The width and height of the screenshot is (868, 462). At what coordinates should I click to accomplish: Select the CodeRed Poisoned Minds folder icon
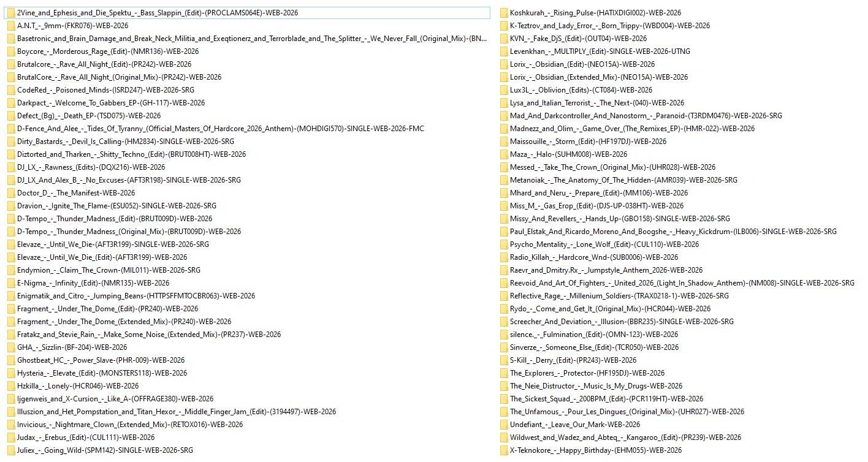[x=11, y=90]
